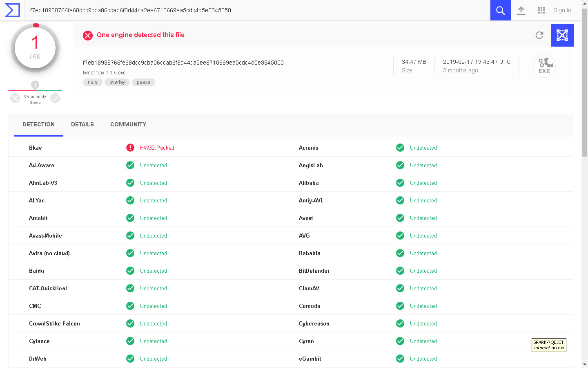588x368 pixels.
Task: Vote malicious with the community X icon
Action: [x=15, y=98]
